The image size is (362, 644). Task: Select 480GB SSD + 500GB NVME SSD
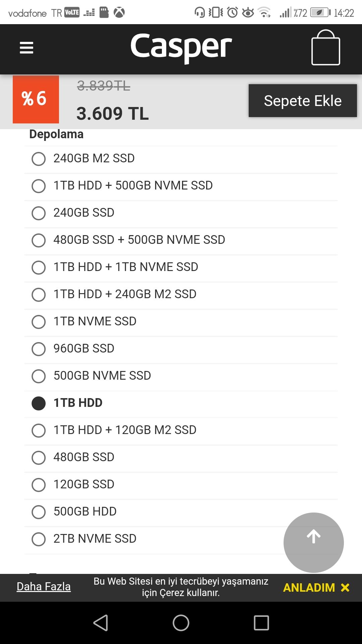coord(39,240)
